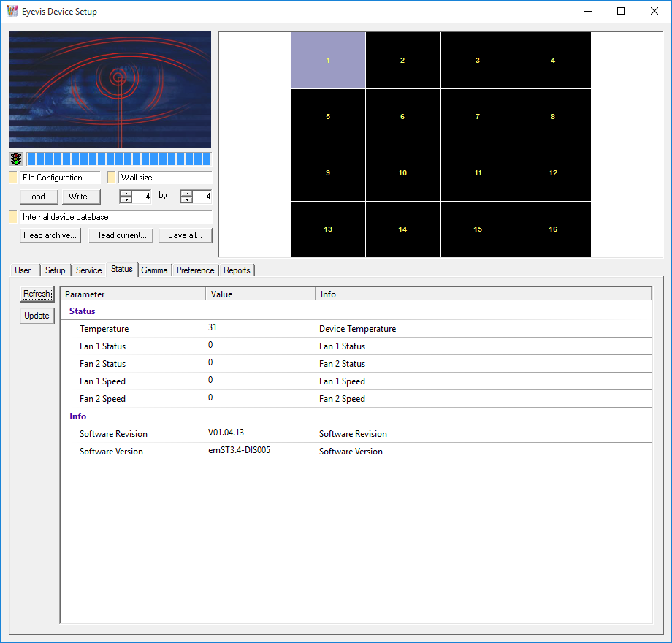
Task: Click the Value column header
Action: point(261,294)
